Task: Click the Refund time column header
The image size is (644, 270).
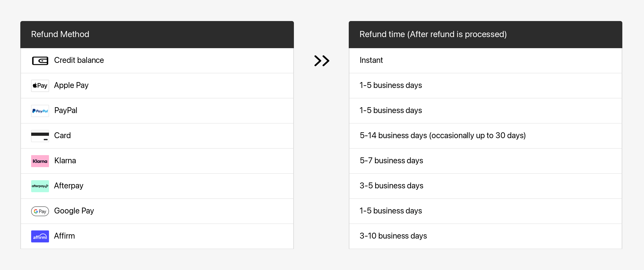Action: pos(433,34)
